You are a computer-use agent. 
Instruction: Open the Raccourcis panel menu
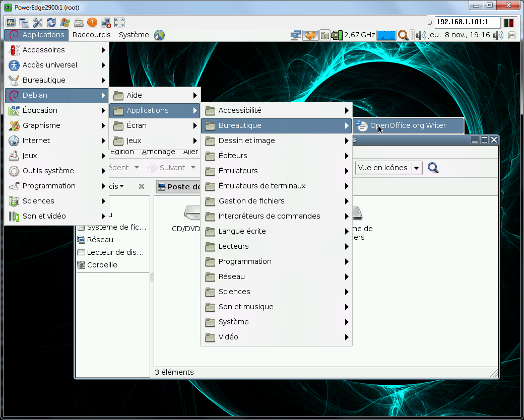coord(91,35)
